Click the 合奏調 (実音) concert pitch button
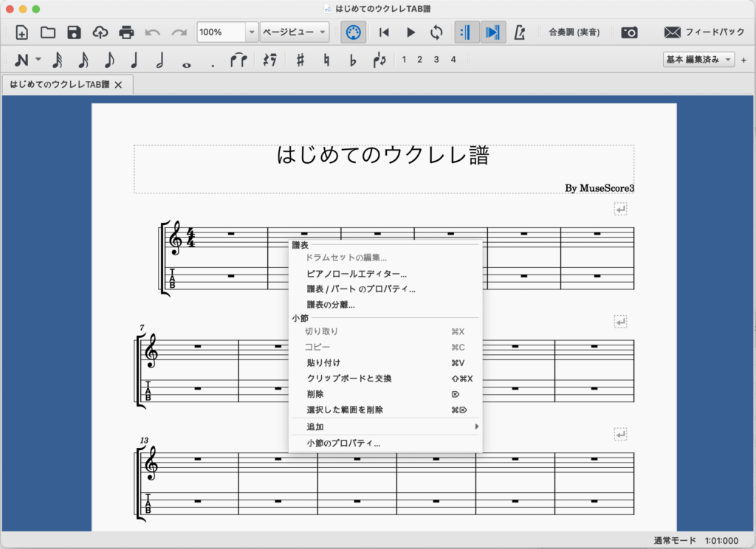The image size is (756, 549). [574, 32]
